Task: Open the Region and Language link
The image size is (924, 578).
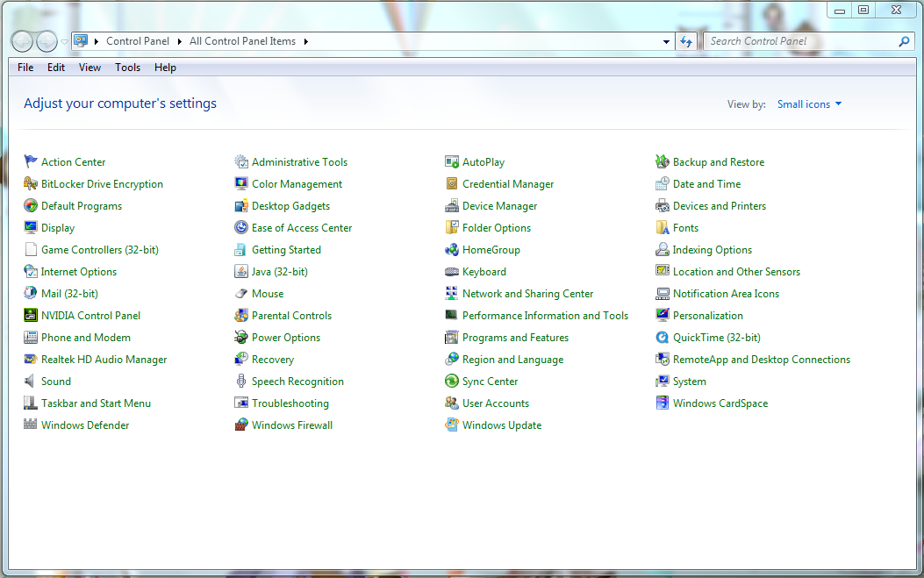Action: pyautogui.click(x=512, y=360)
